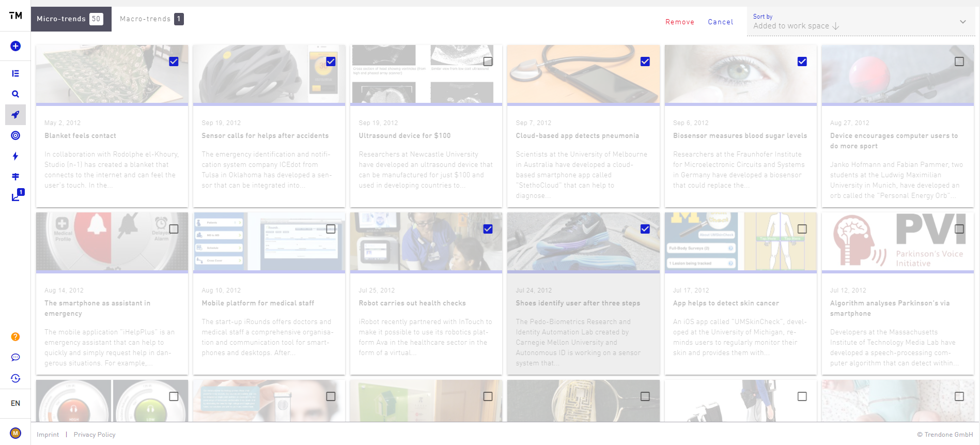Screen dimensions: 980x445
Task: Click the blue plus add icon
Action: [x=15, y=46]
